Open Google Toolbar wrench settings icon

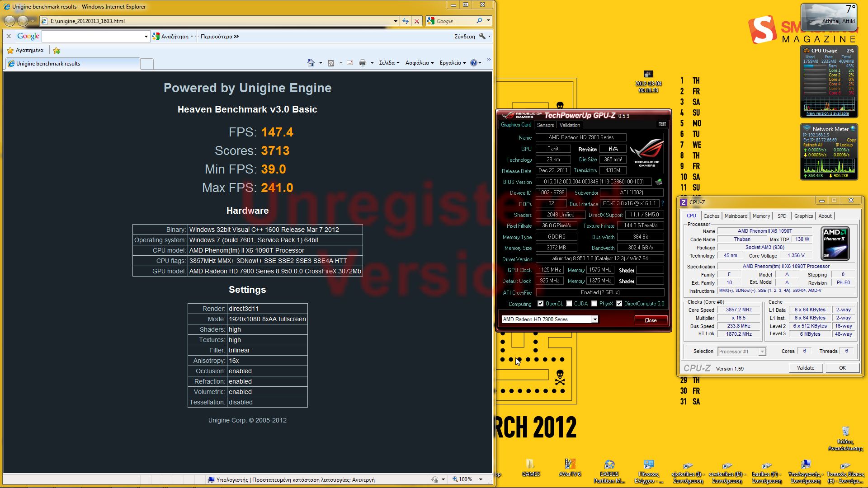(x=482, y=36)
